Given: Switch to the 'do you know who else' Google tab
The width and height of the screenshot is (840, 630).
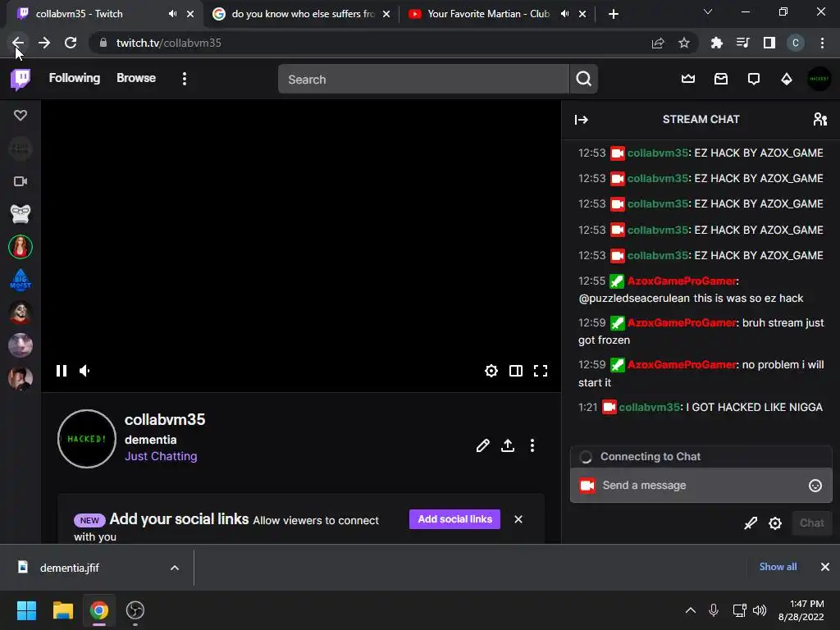Looking at the screenshot, I should (303, 14).
